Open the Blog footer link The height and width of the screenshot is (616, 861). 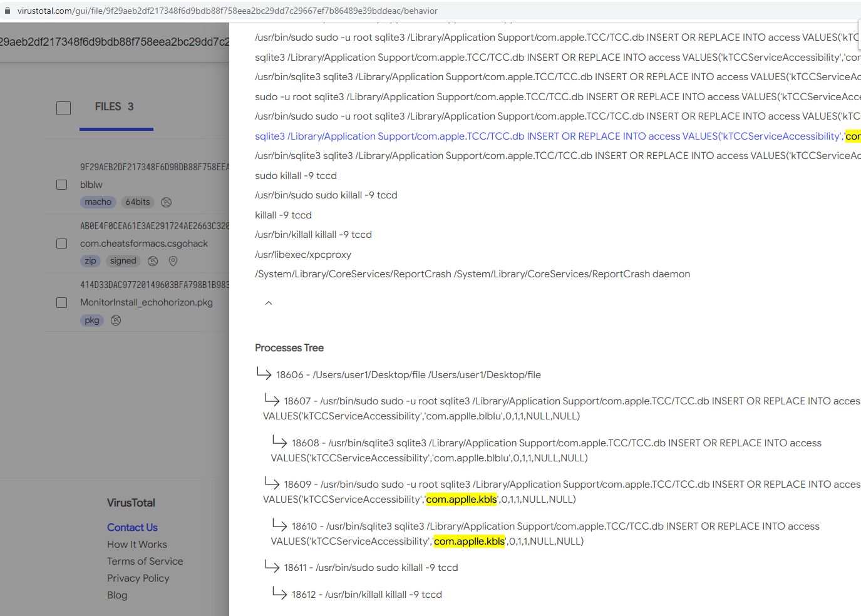[117, 595]
